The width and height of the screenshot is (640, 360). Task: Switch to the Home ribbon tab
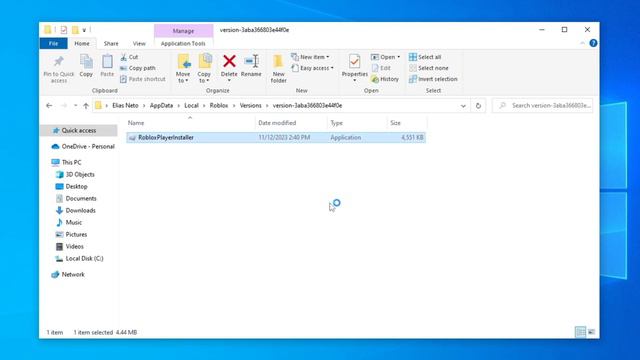coord(82,43)
